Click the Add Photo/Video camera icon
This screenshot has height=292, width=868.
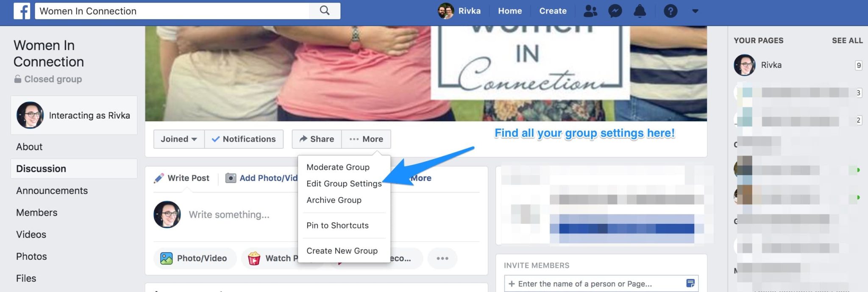[x=231, y=178]
